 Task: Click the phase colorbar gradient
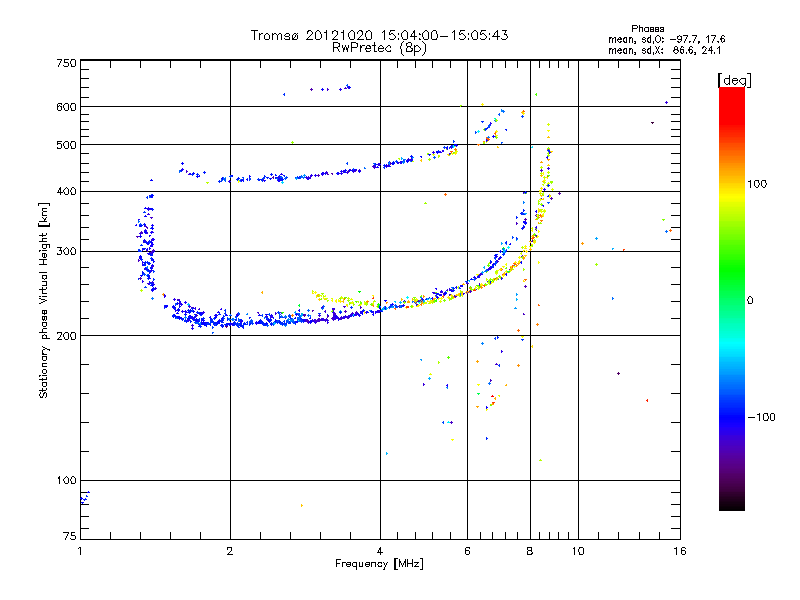pyautogui.click(x=732, y=298)
